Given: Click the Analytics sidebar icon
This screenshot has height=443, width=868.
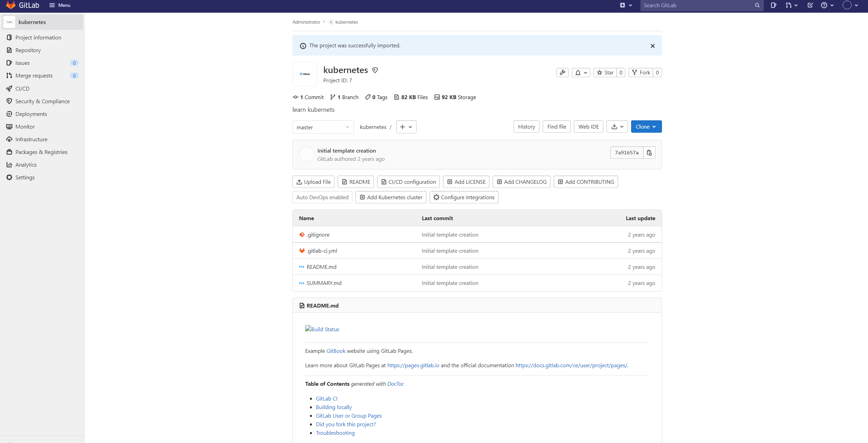Looking at the screenshot, I should (9, 165).
